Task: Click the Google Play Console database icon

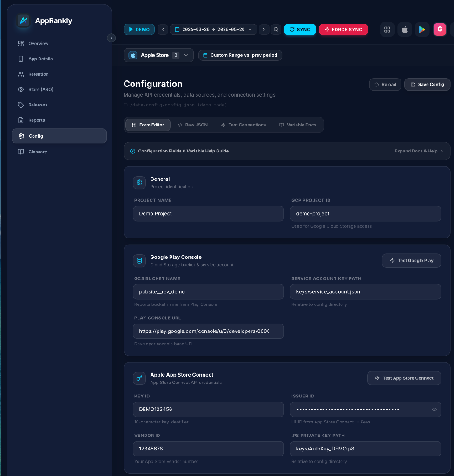Action: click(x=139, y=260)
